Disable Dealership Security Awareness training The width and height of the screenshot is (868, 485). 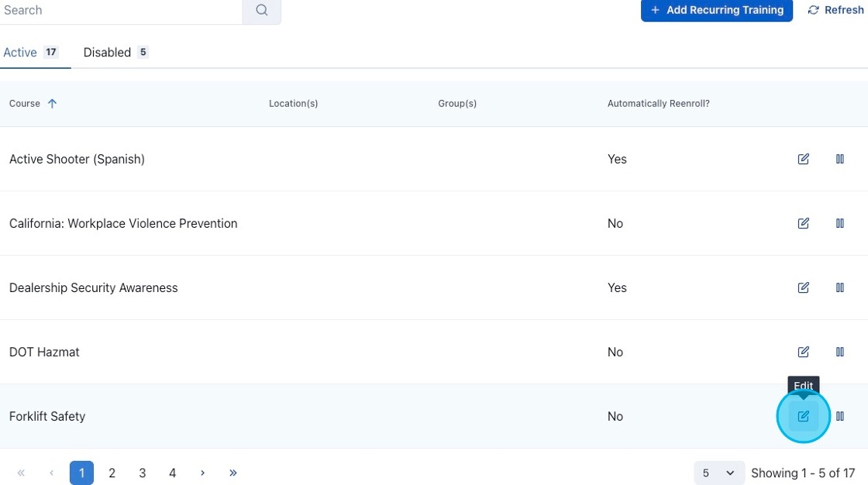tap(839, 287)
